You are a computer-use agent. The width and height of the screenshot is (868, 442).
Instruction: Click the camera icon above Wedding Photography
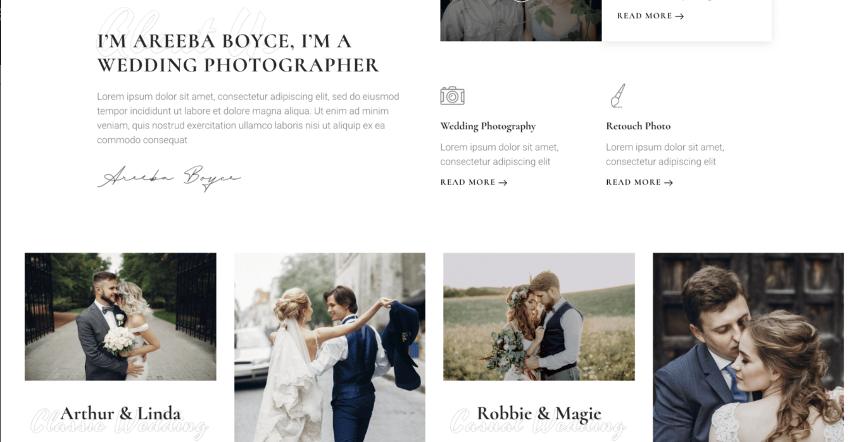[x=452, y=96]
